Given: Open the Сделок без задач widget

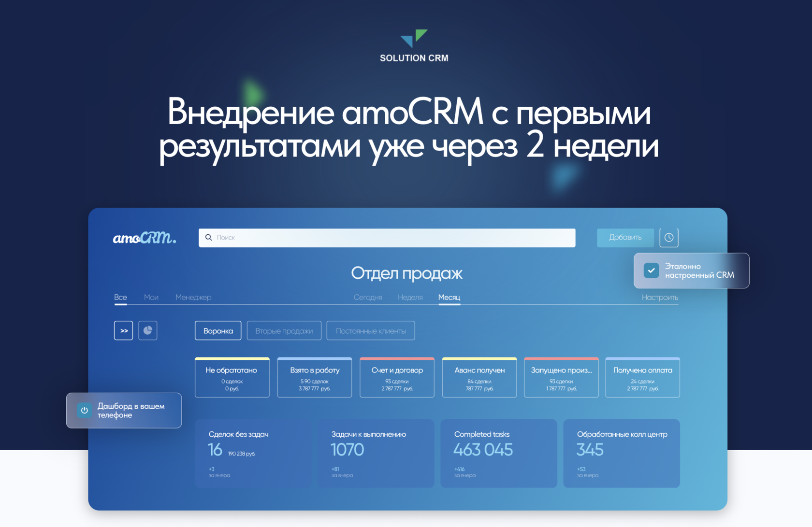Looking at the screenshot, I should click(x=253, y=454).
